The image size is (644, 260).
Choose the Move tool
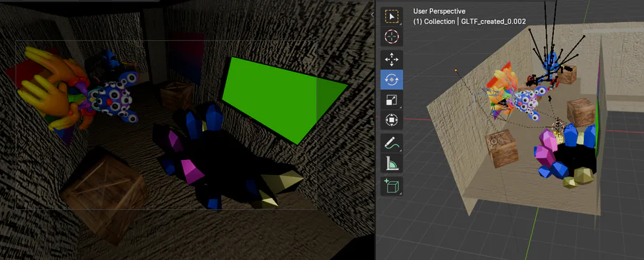click(391, 60)
